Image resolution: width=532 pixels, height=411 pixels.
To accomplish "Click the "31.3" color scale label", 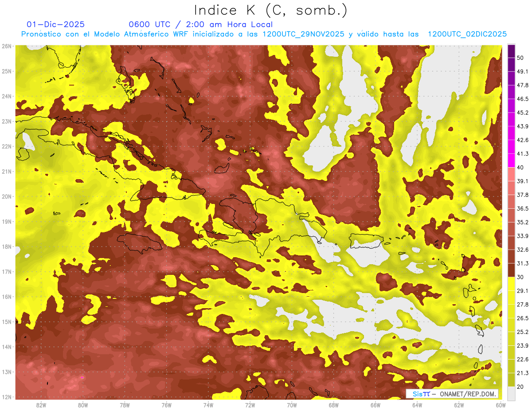I will tap(523, 263).
